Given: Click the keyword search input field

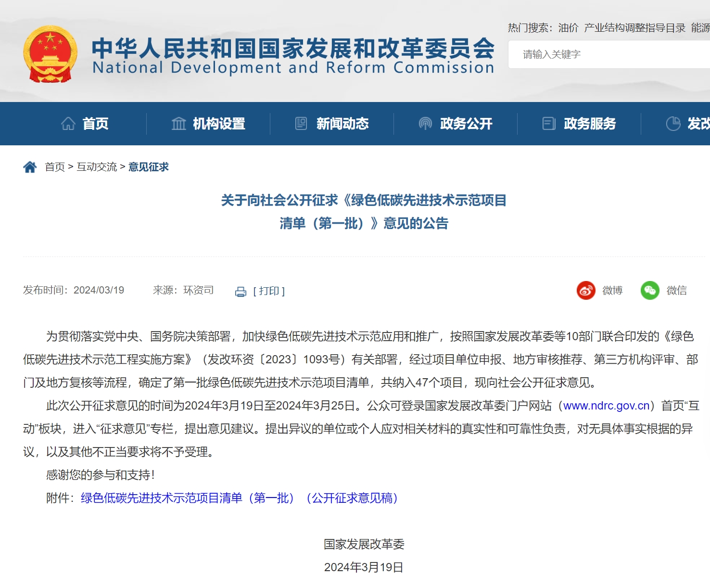Looking at the screenshot, I should [609, 54].
